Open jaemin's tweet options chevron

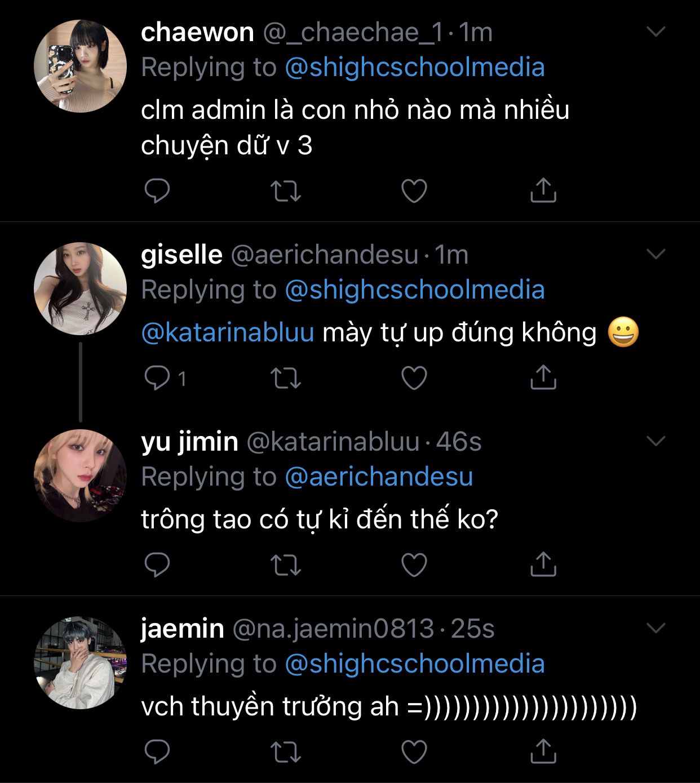[x=656, y=628]
